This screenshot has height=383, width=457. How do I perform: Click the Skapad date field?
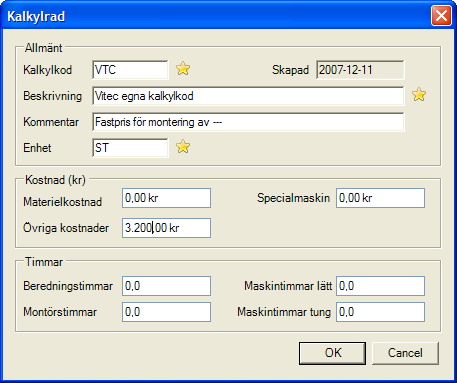tap(360, 70)
